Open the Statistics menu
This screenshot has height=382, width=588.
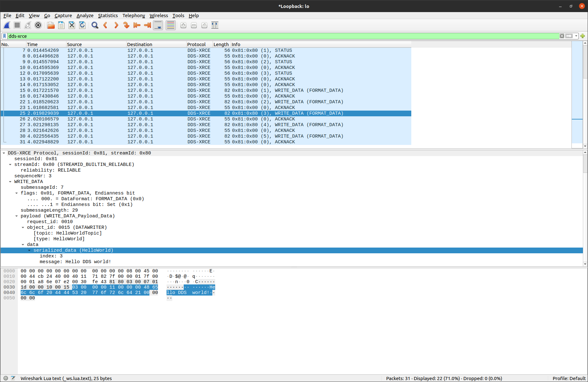pos(108,16)
